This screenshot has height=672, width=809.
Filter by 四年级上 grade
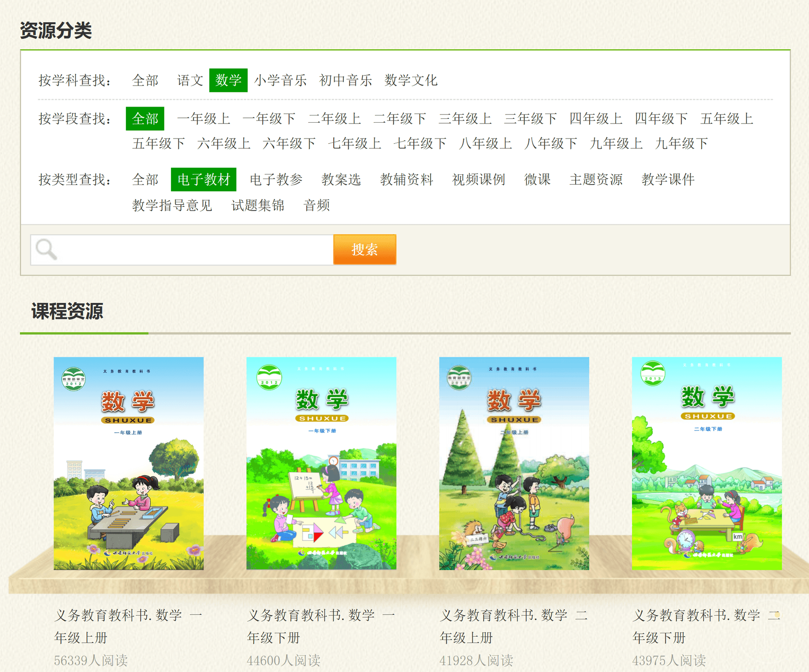pos(596,118)
